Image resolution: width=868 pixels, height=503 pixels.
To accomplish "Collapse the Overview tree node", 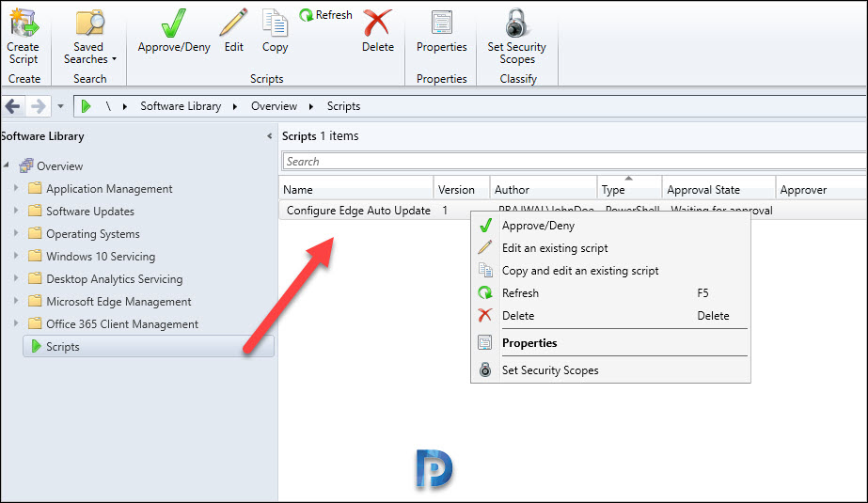I will [7, 165].
